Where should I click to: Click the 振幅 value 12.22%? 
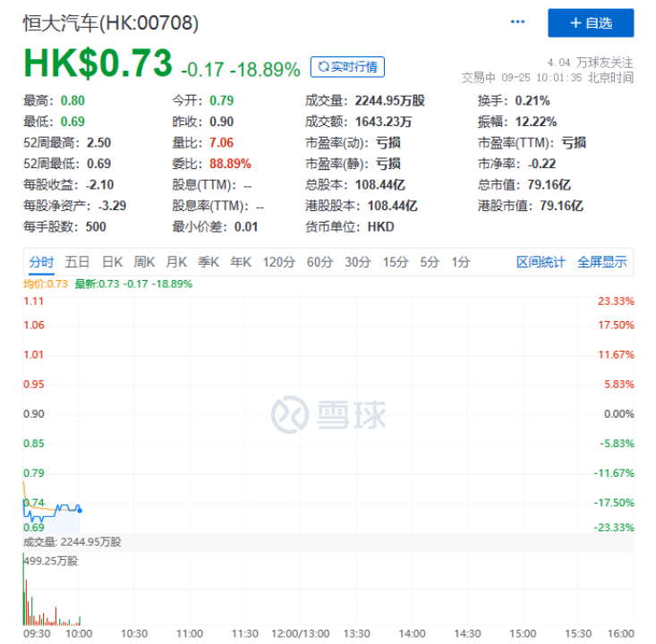535,122
